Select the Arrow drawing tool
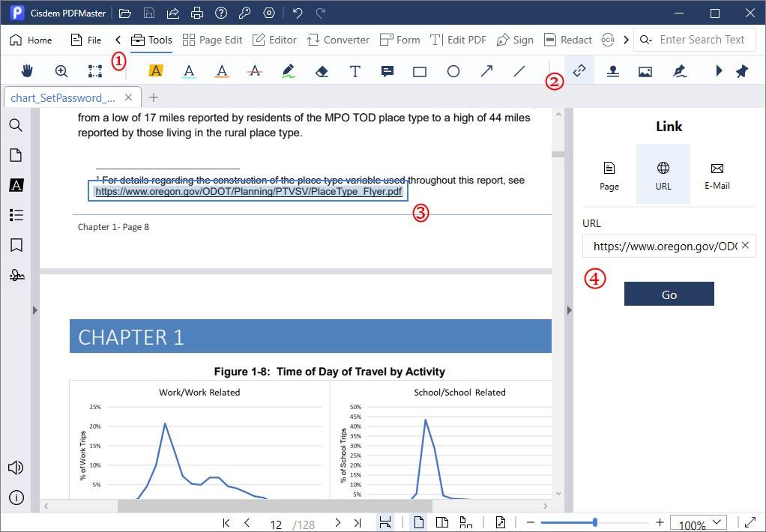This screenshot has height=532, width=766. pos(486,71)
